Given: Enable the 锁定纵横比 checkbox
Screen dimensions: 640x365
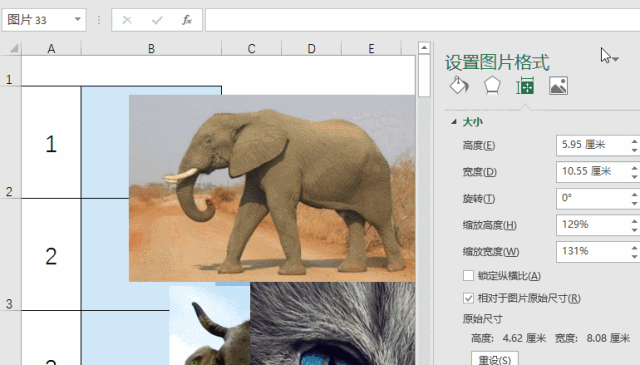Looking at the screenshot, I should (x=468, y=276).
